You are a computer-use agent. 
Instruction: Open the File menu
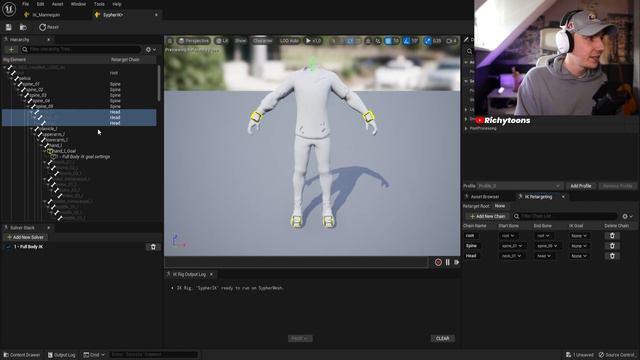(x=25, y=4)
